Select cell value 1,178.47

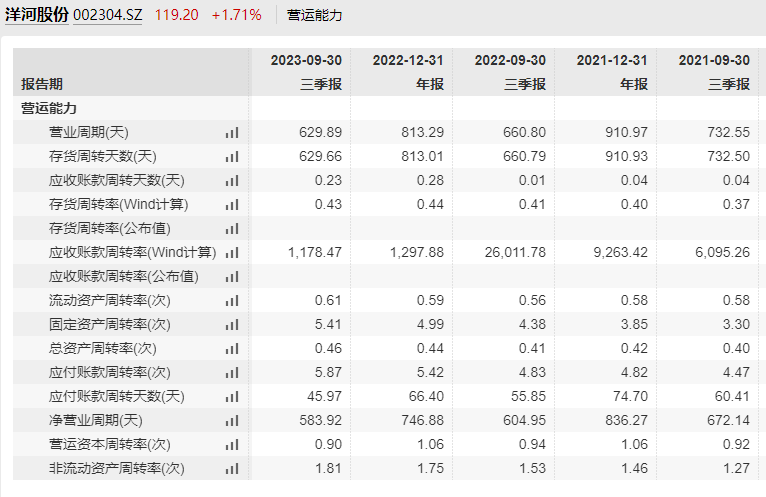tap(315, 253)
